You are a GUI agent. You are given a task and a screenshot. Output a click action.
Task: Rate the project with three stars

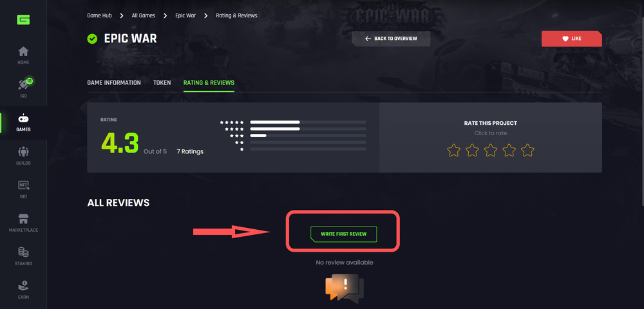click(x=490, y=150)
